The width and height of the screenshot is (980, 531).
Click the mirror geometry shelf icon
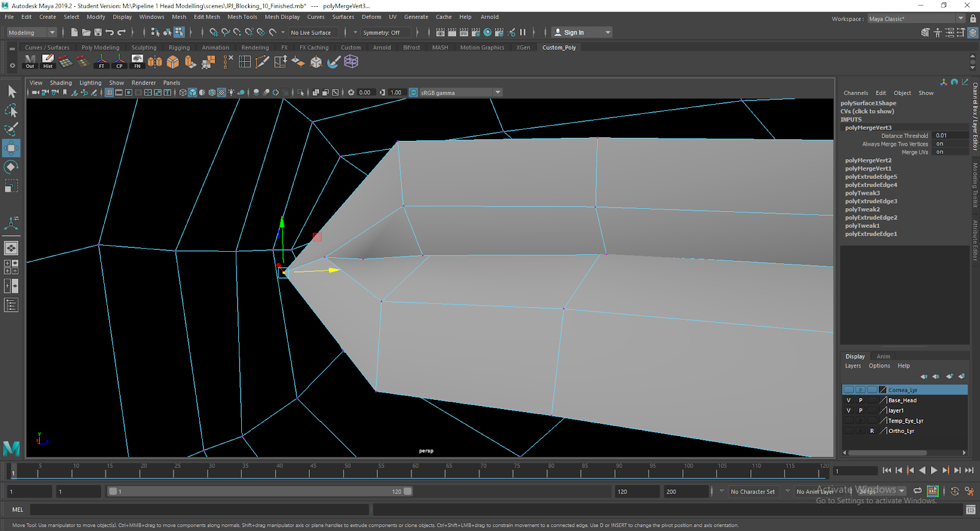point(155,62)
